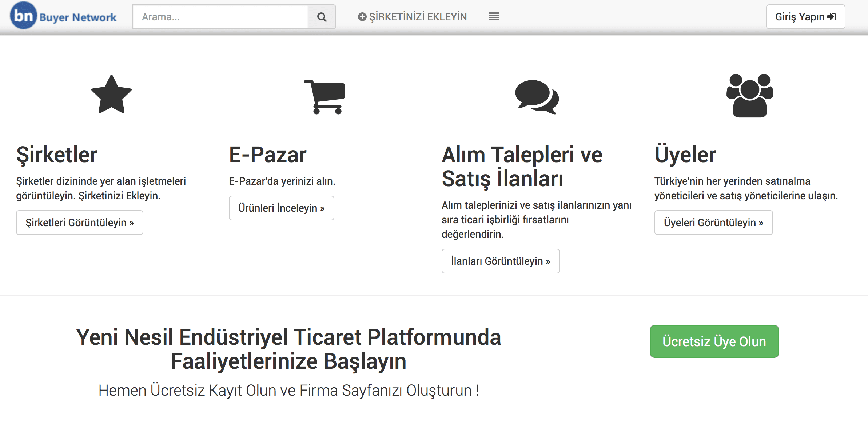Click Şirketleri Görüntüleyin button
Screen dimensions: 868x432
tap(80, 223)
